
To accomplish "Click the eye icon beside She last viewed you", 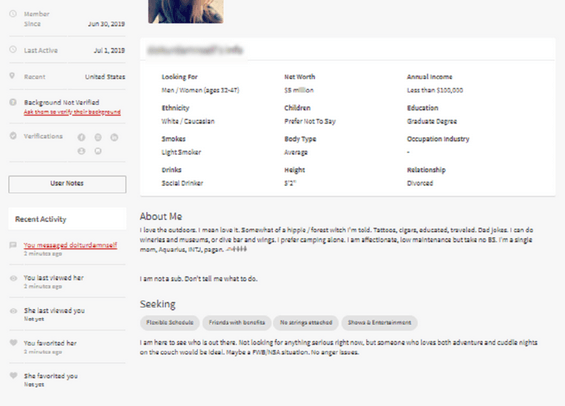I will tap(13, 311).
